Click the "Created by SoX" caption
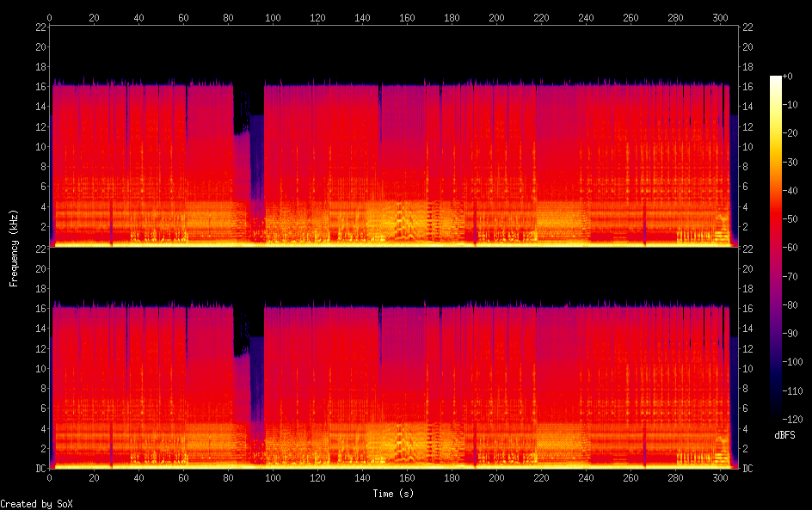The height and width of the screenshot is (510, 812). coord(36,504)
